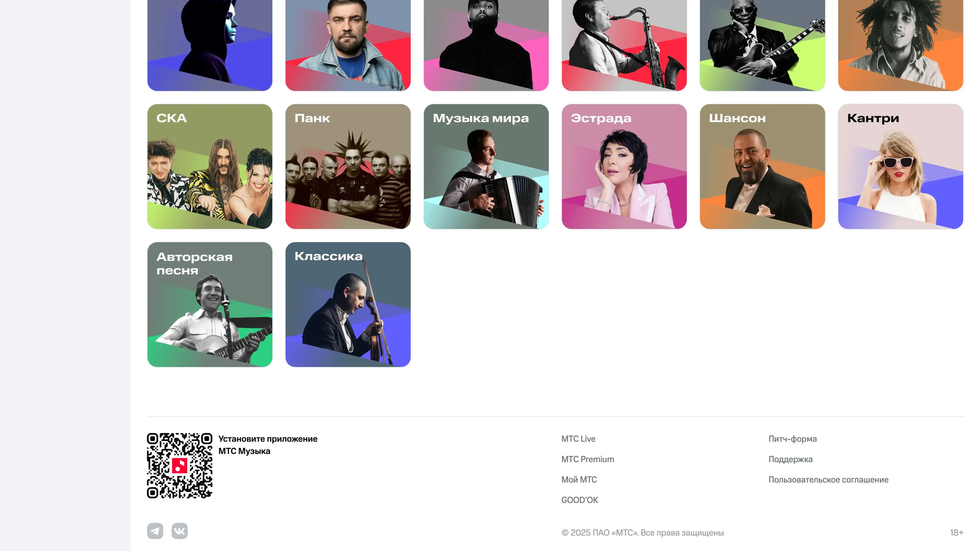Image resolution: width=980 pixels, height=551 pixels.
Task: Go to the Мой МТС link
Action: pos(579,480)
